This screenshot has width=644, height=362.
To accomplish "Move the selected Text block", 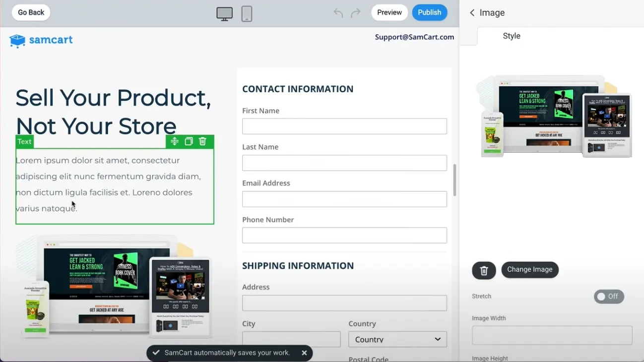I will pos(175,142).
